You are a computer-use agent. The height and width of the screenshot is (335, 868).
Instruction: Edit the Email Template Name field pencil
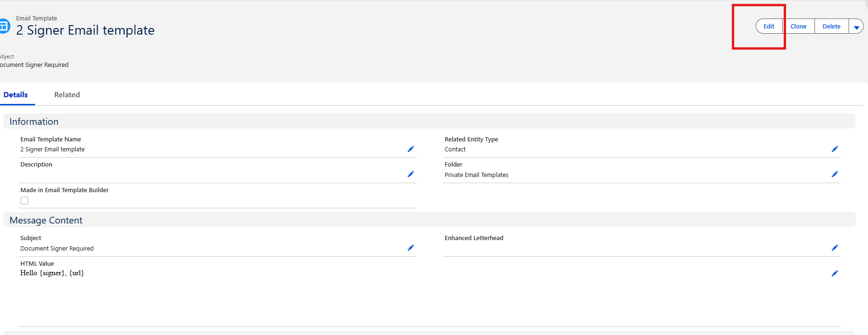tap(411, 149)
